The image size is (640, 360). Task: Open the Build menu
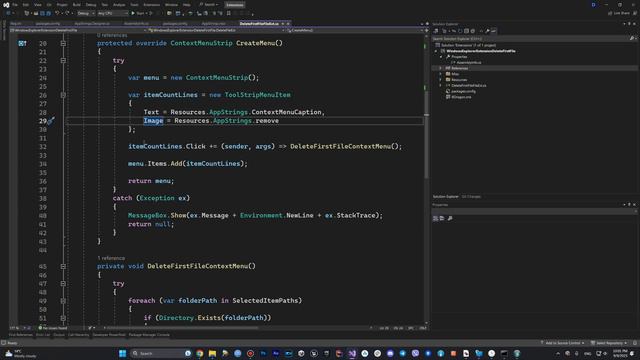(77, 5)
